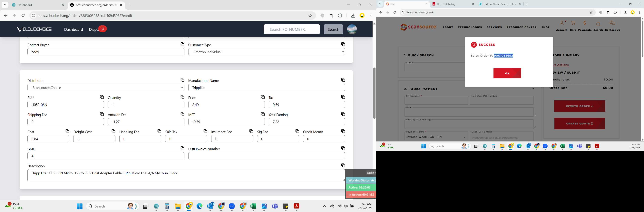Click the Search PO_NUMBER input box

coord(291,29)
